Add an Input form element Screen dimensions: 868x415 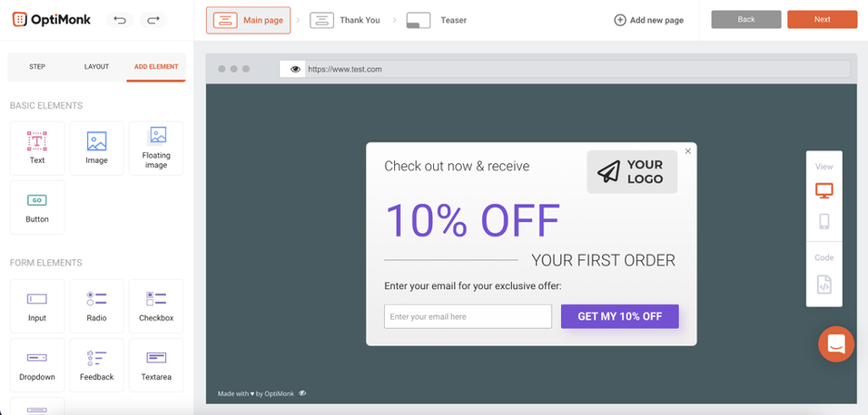point(37,306)
